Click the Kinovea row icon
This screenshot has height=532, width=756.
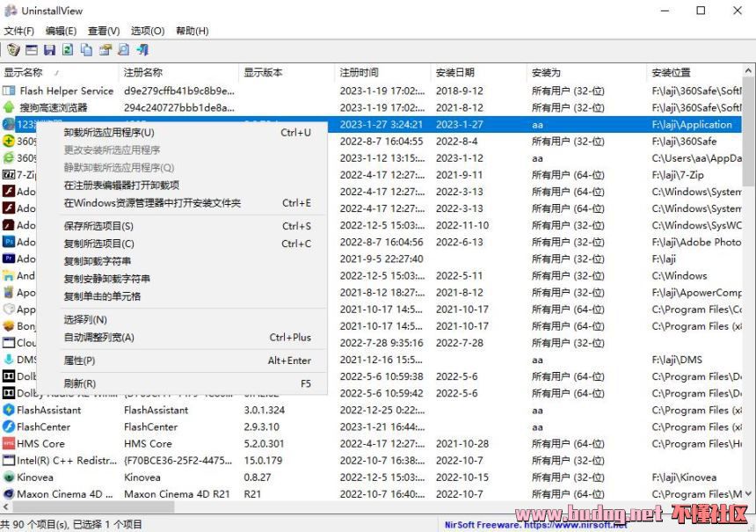[x=9, y=477]
